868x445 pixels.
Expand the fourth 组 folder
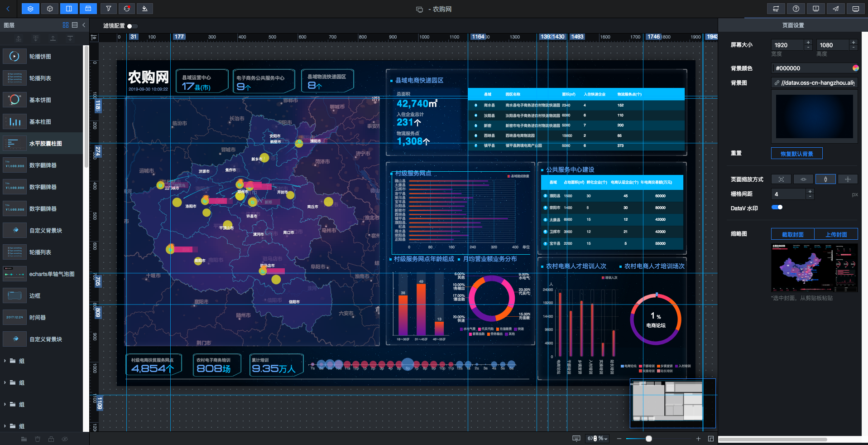click(x=5, y=426)
